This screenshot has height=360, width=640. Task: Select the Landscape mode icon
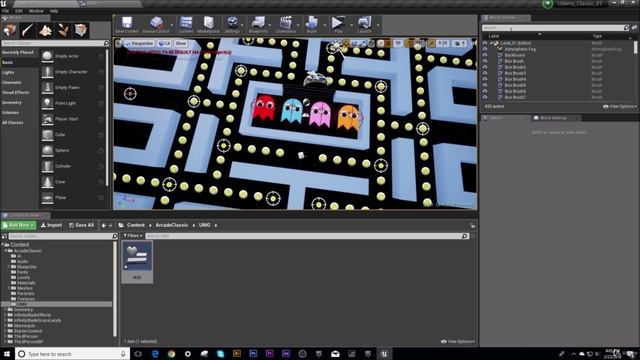click(x=45, y=30)
